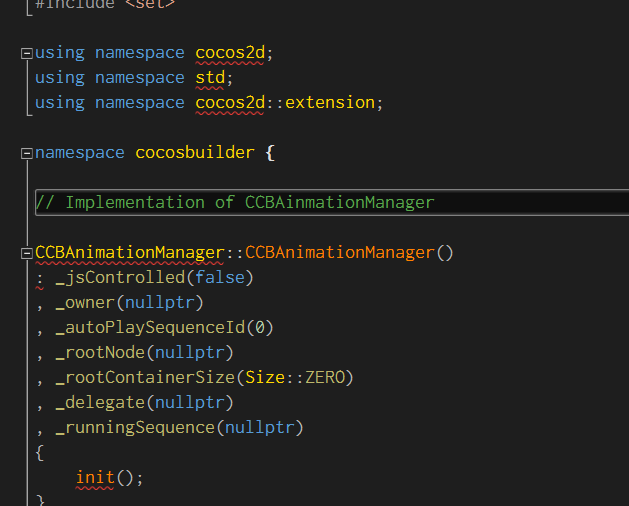This screenshot has width=629, height=506.
Task: Click the _delegate member initializer
Action: pos(100,402)
